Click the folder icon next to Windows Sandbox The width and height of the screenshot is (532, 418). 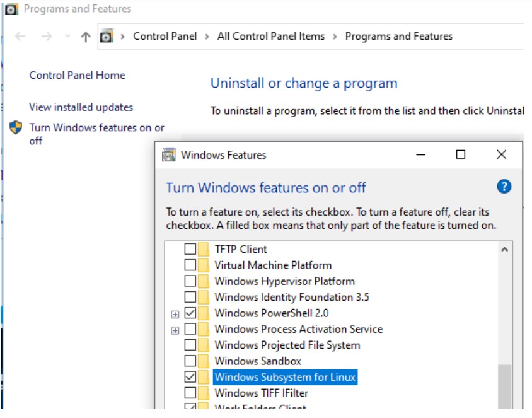pos(204,361)
